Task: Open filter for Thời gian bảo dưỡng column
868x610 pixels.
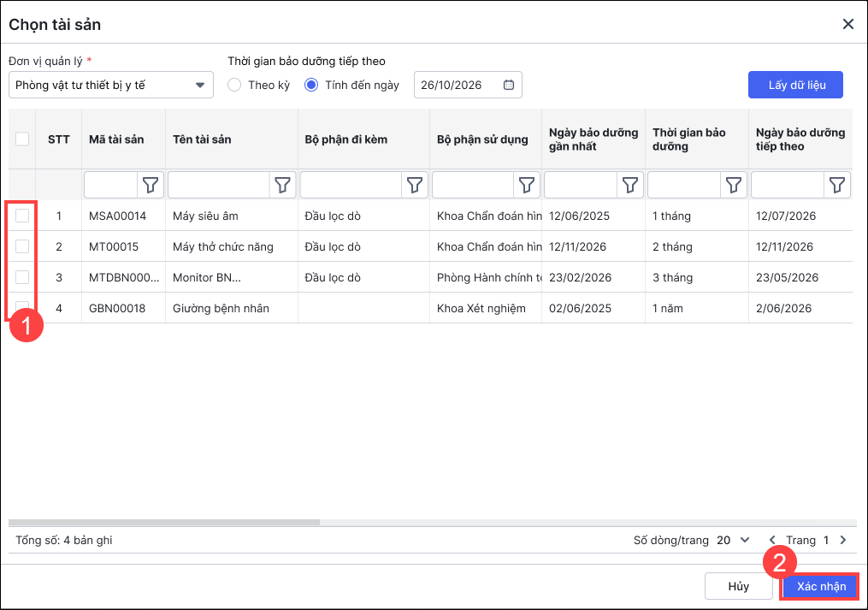Action: click(734, 185)
